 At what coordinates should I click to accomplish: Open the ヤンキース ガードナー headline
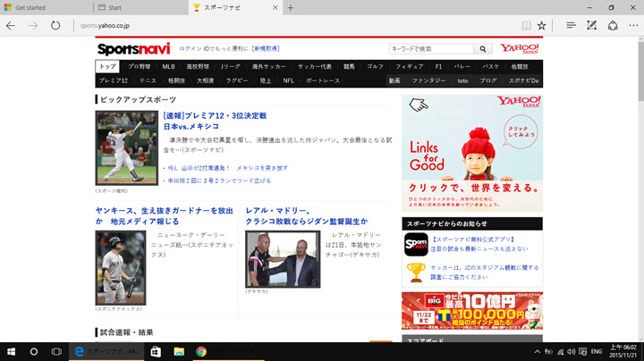pos(165,215)
